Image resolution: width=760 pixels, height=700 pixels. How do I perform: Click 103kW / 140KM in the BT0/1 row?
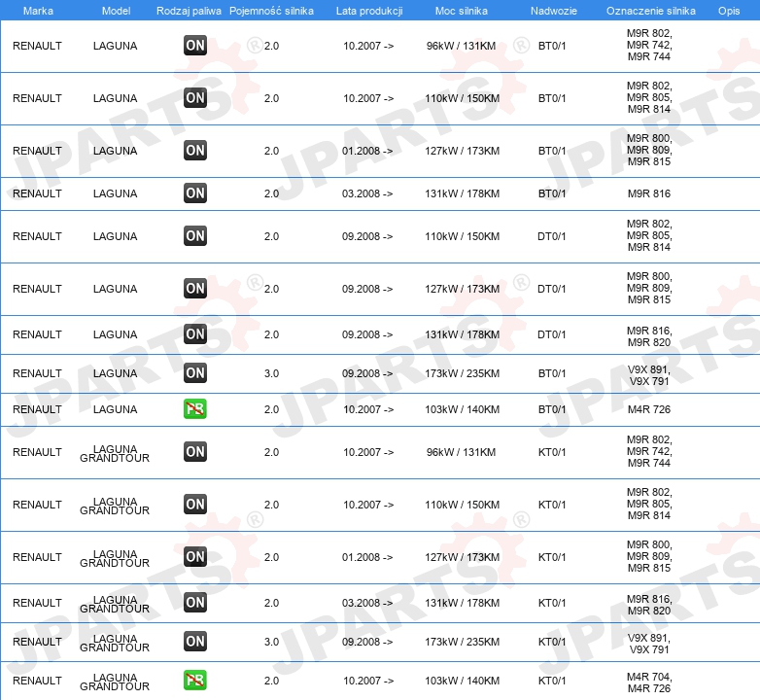(462, 409)
